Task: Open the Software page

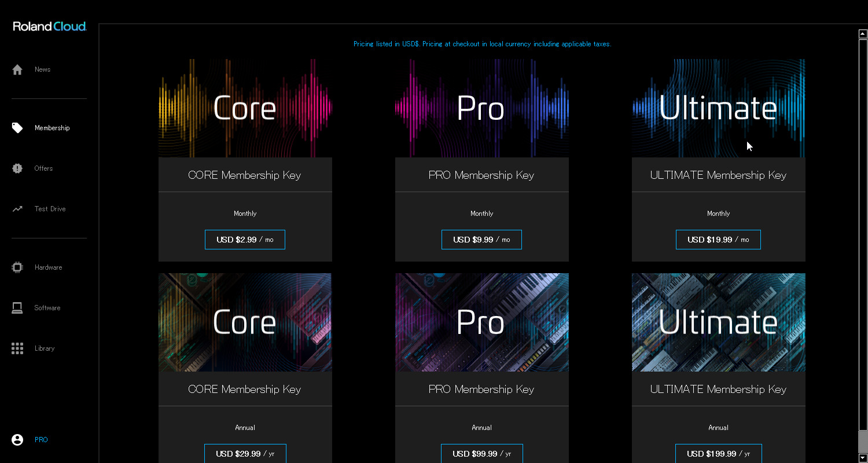Action: click(x=47, y=308)
